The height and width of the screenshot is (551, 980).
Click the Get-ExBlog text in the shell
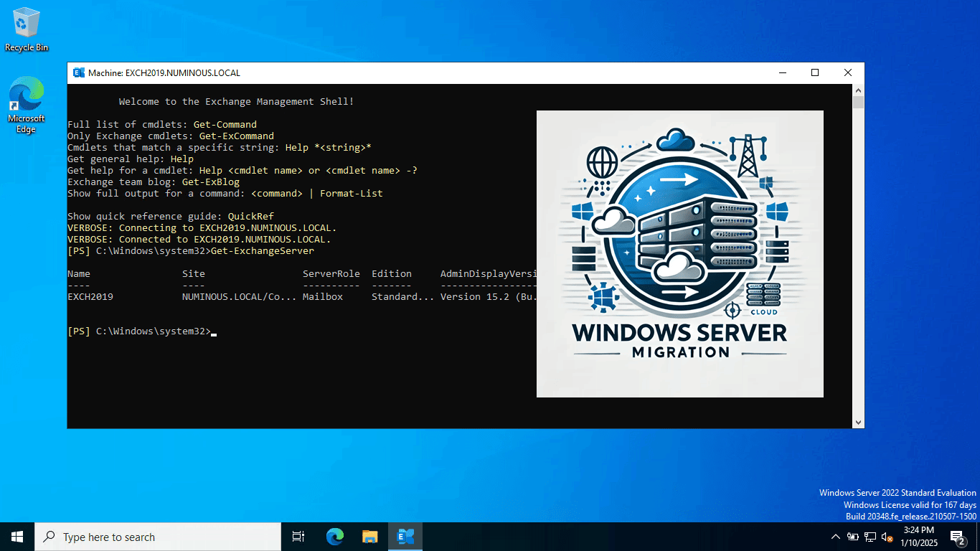[x=211, y=182]
